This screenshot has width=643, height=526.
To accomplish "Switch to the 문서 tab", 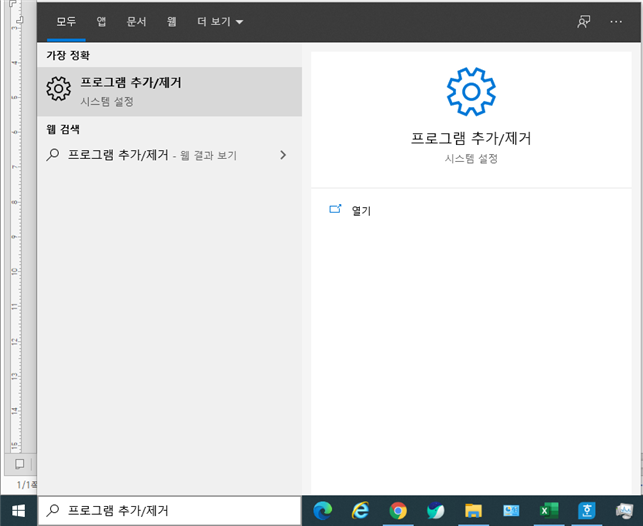I will (x=137, y=22).
